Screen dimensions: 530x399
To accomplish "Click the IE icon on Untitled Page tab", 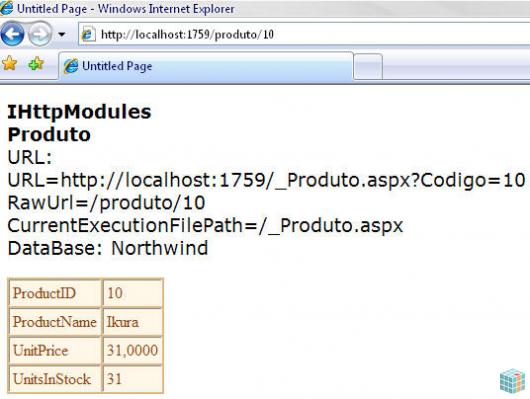I will coord(71,66).
